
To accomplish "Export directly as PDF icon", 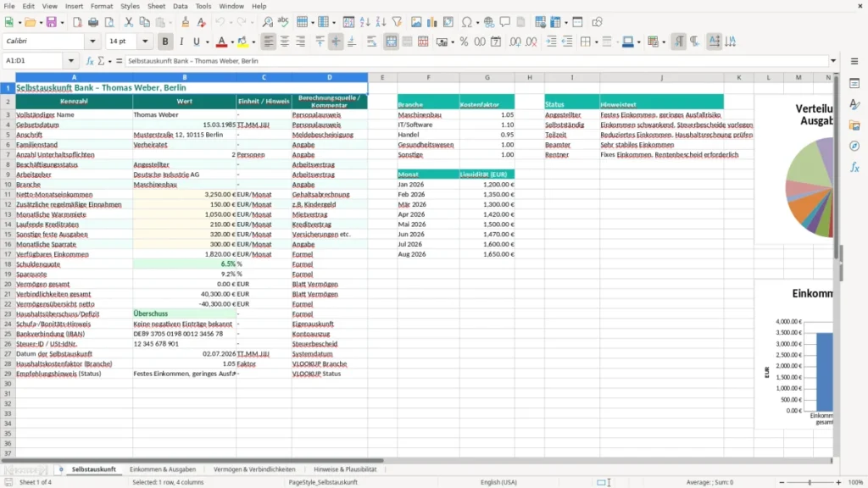I will (x=77, y=22).
